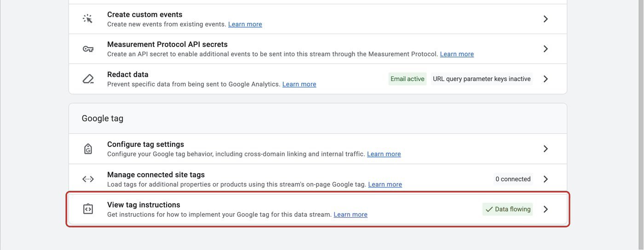644x250 pixels.
Task: Click Learn more link for Measurement Protocol
Action: coord(457,54)
